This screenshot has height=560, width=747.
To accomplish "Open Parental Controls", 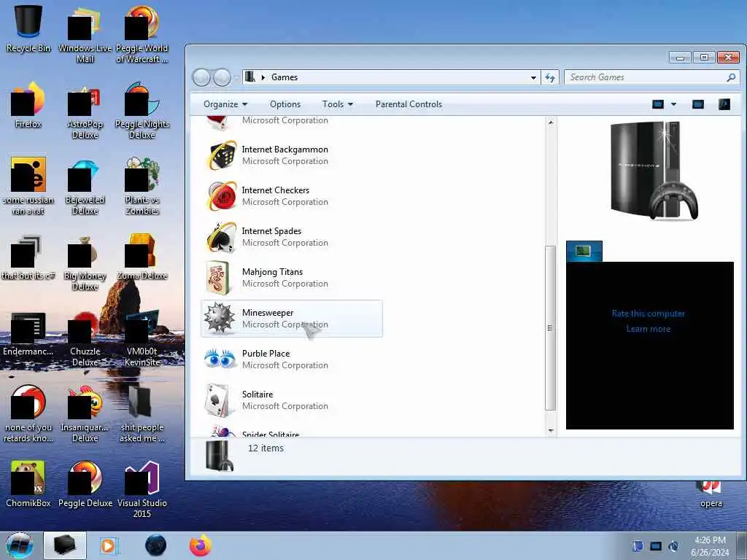I will (409, 104).
